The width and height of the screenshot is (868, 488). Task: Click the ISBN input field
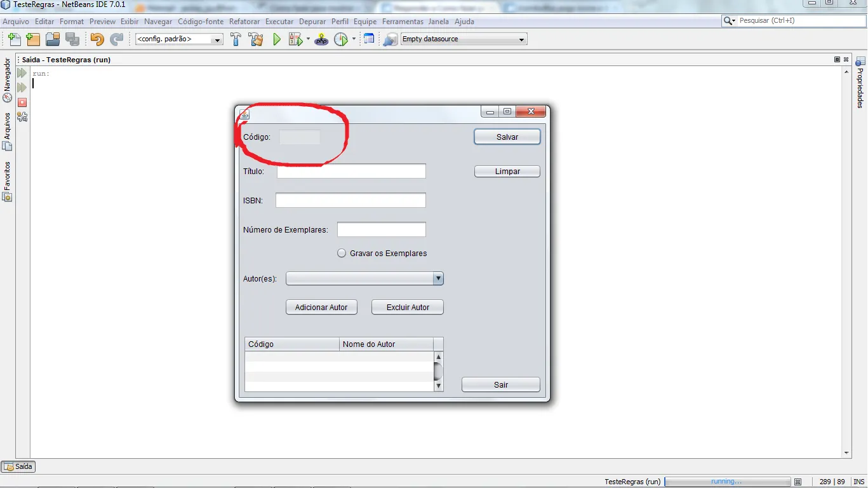(x=351, y=201)
